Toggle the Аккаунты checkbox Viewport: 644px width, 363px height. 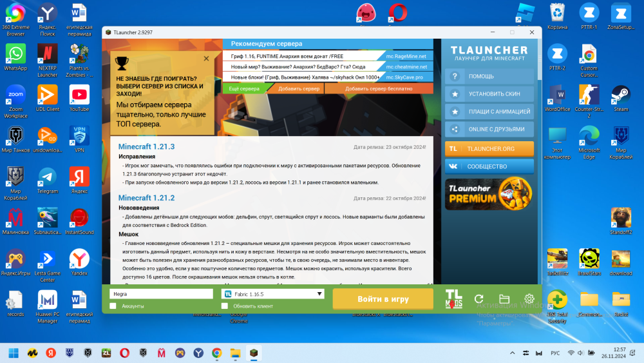[x=113, y=306]
